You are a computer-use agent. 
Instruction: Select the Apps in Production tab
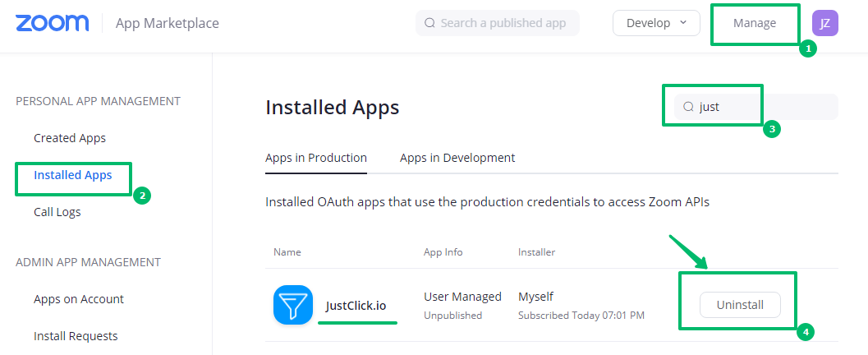point(316,158)
